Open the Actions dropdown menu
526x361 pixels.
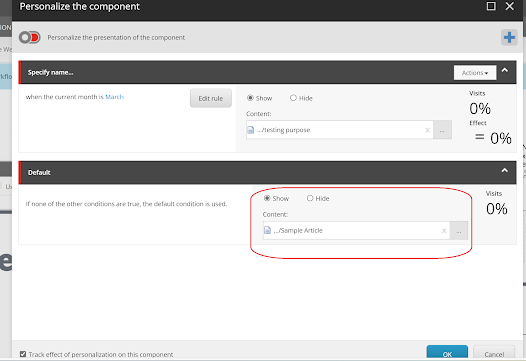pos(475,72)
